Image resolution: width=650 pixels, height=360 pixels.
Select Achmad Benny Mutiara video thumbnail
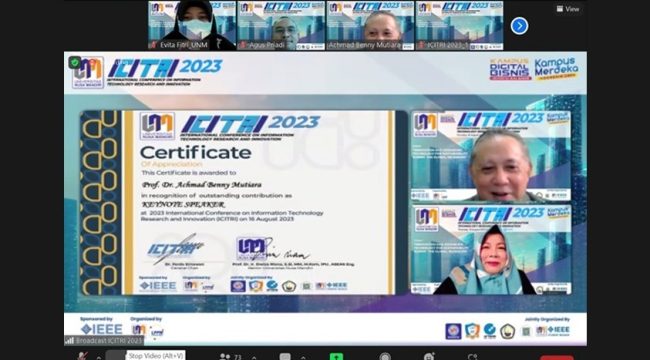click(x=370, y=25)
